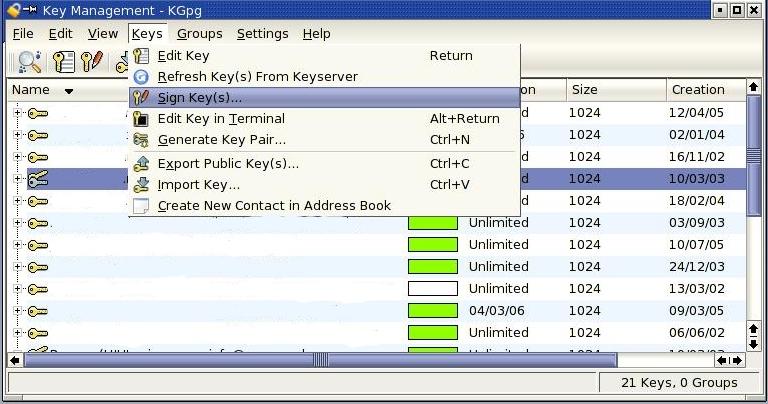Screen dimensions: 768x404
Task: Click the Refresh Key(s) From Keyserver icon
Action: point(141,77)
